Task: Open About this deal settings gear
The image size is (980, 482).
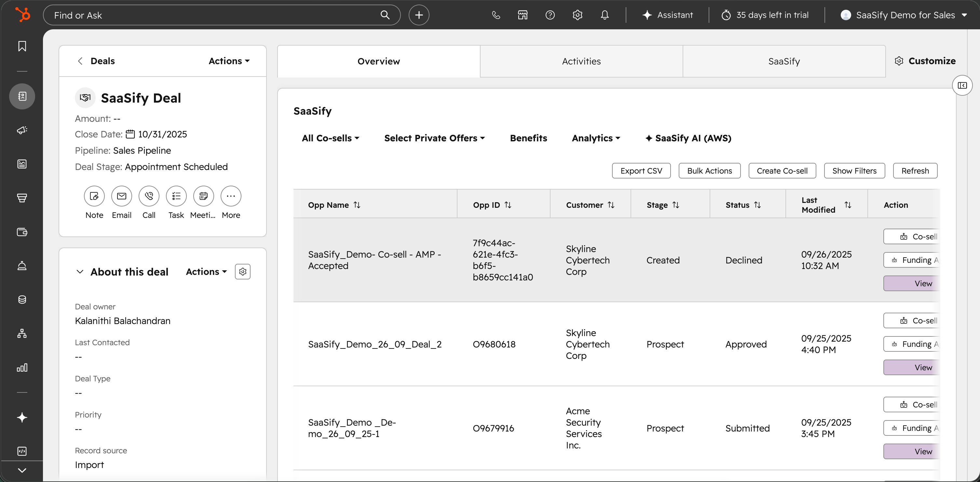Action: click(243, 272)
